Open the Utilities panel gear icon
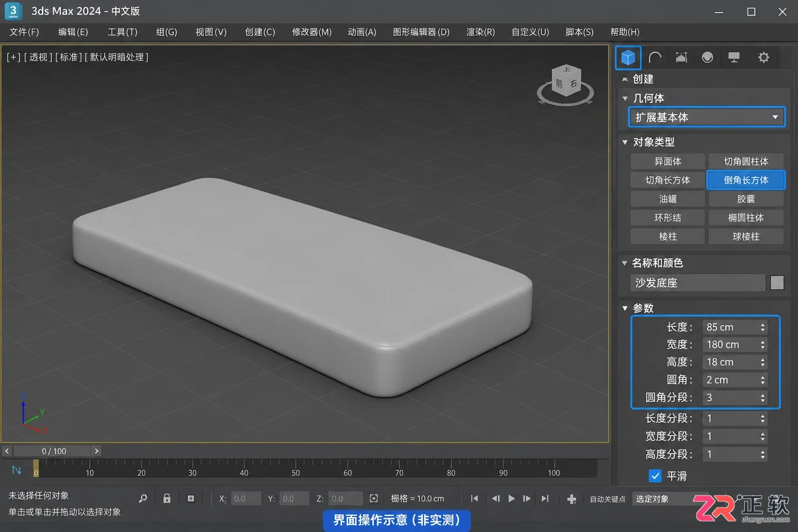This screenshot has height=532, width=798. click(764, 57)
